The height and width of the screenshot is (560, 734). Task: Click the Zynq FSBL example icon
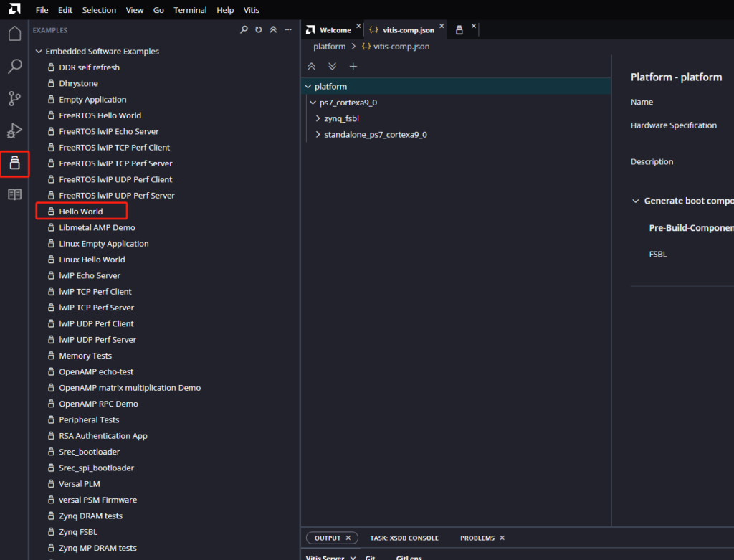coord(51,532)
